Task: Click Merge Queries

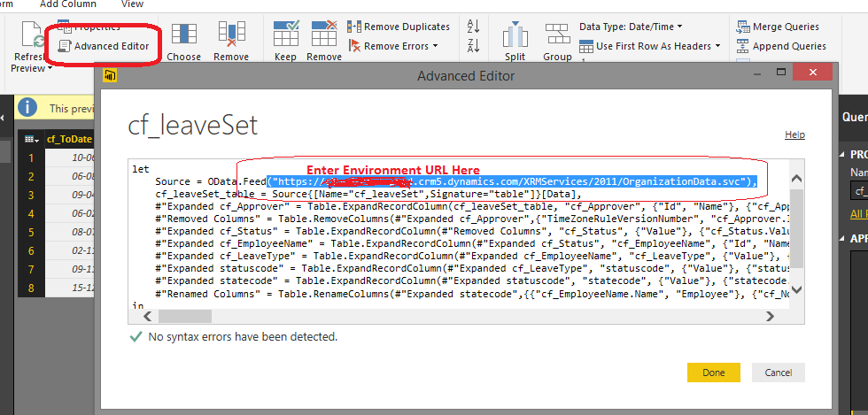Action: click(x=779, y=27)
